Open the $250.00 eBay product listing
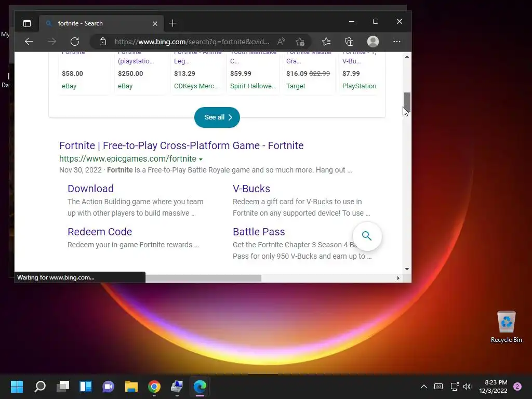The width and height of the screenshot is (532, 399). tap(140, 73)
